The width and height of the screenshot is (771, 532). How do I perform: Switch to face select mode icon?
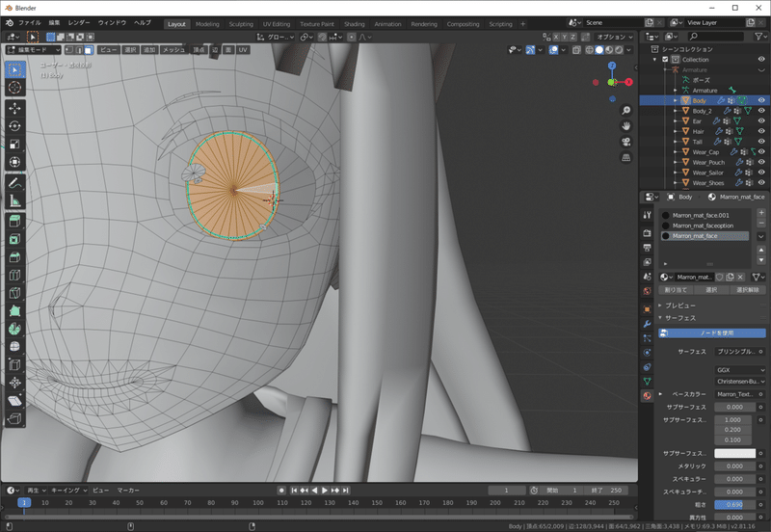[x=90, y=49]
